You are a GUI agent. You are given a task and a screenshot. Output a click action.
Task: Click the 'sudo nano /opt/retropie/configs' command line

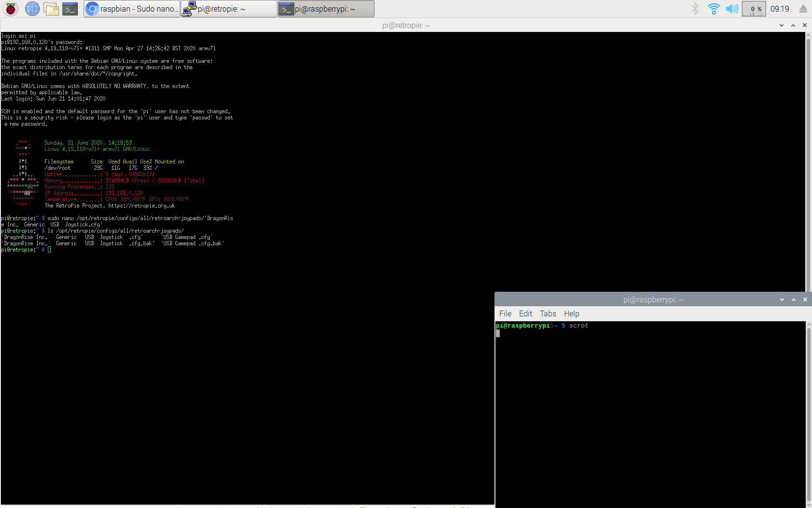coord(117,221)
